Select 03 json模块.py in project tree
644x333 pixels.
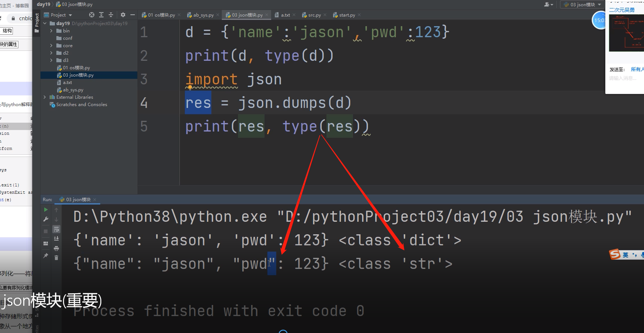tap(78, 75)
